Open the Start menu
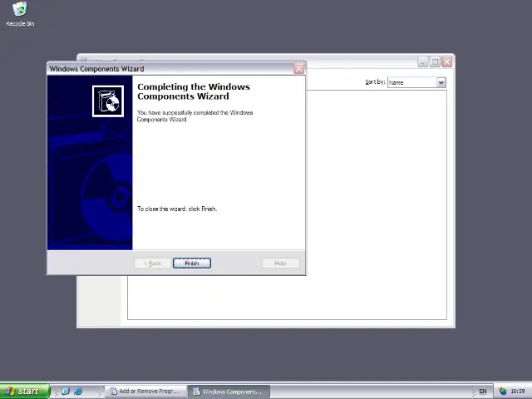Image resolution: width=532 pixels, height=399 pixels. click(24, 392)
